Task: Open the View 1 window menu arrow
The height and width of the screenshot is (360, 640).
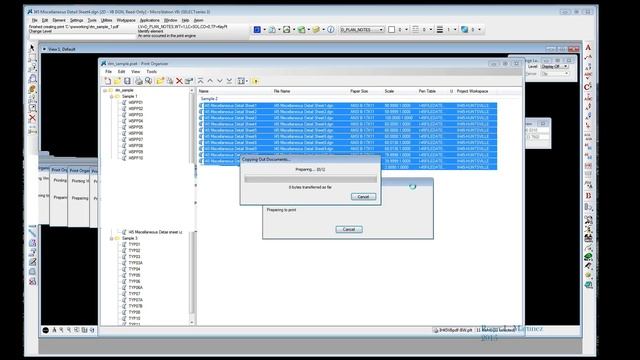Action: click(44, 49)
